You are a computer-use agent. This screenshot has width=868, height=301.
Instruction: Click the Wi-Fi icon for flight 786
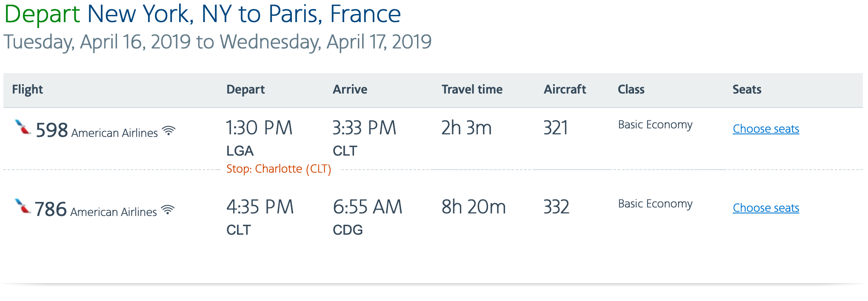[x=168, y=210]
